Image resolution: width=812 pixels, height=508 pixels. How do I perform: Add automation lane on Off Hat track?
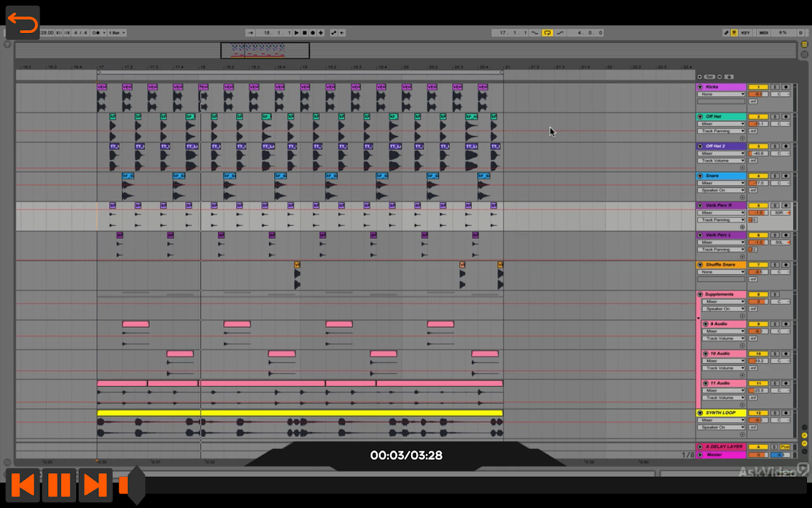click(742, 138)
